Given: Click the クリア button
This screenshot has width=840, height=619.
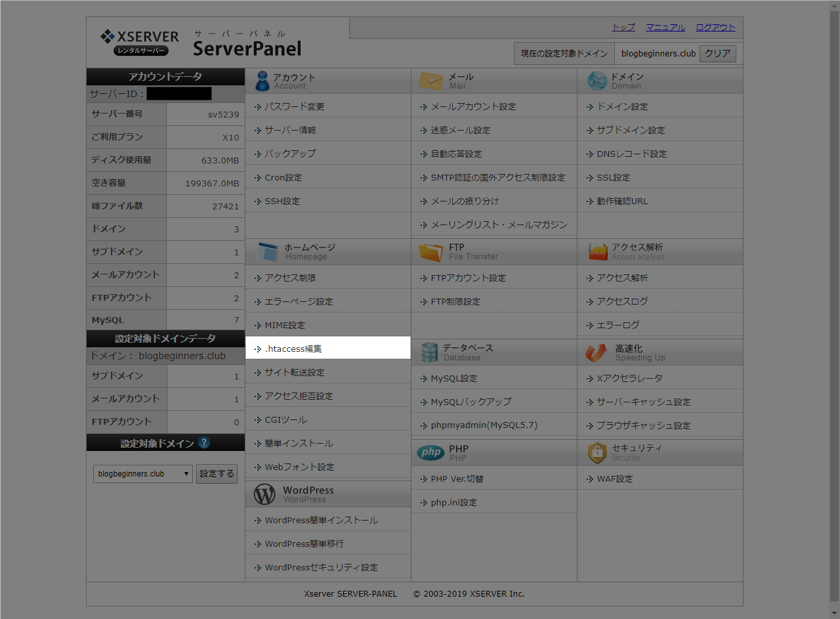Looking at the screenshot, I should click(718, 54).
